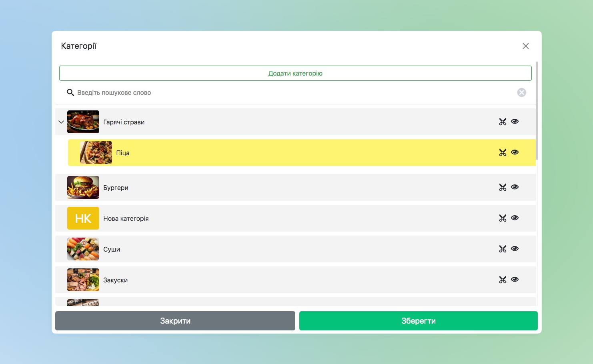Collapse the Гарячі страви category chevron

pos(61,122)
